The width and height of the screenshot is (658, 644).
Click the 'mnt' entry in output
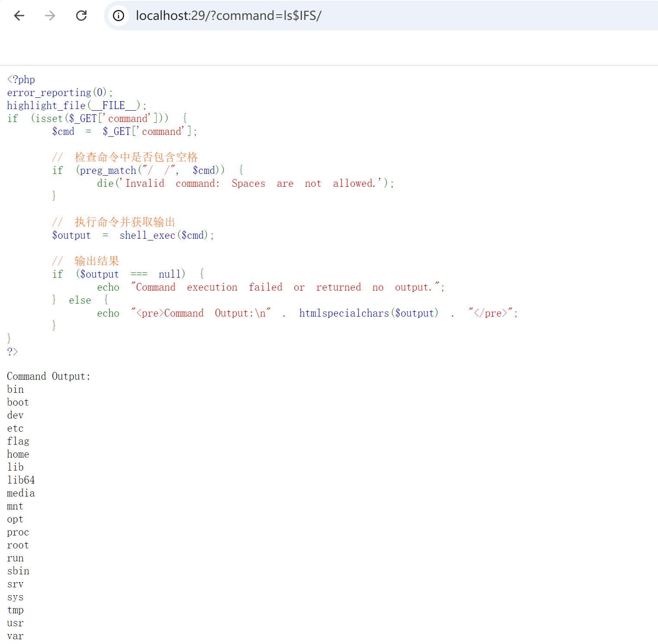point(15,506)
